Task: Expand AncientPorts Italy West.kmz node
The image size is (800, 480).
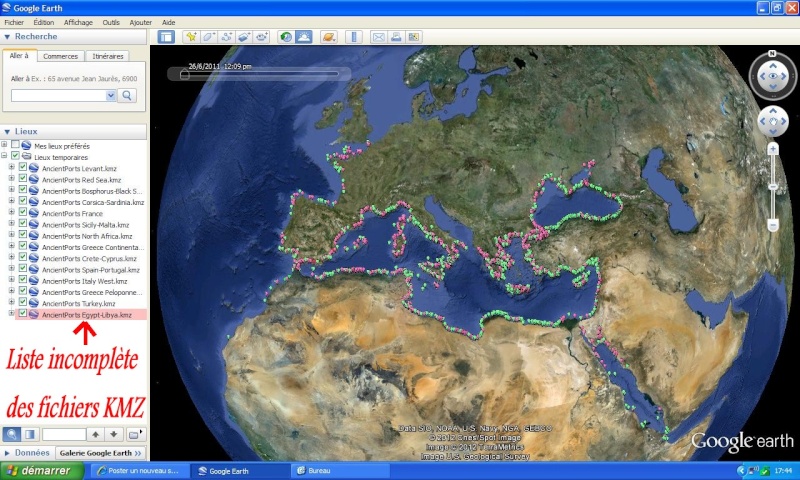Action: coord(11,280)
